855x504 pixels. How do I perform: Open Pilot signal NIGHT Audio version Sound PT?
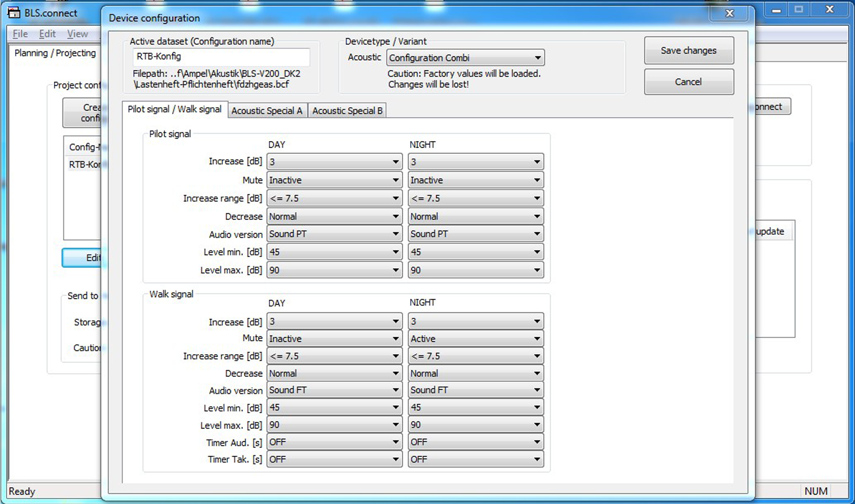click(476, 234)
